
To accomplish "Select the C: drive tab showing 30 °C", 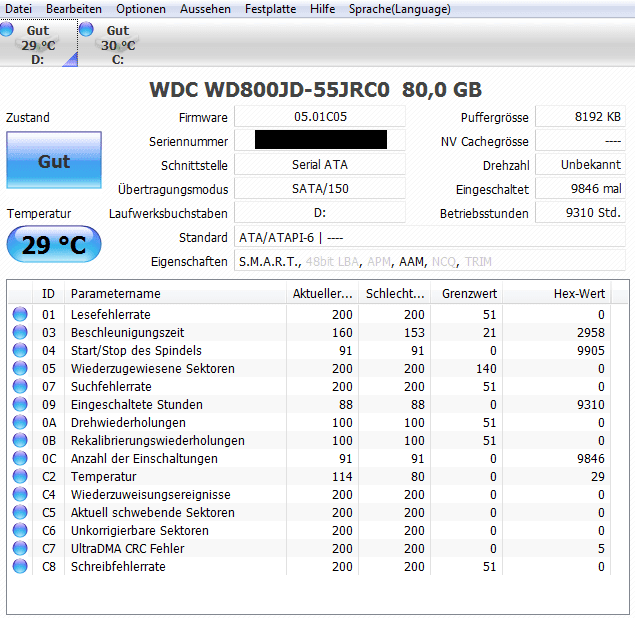I will tap(117, 44).
